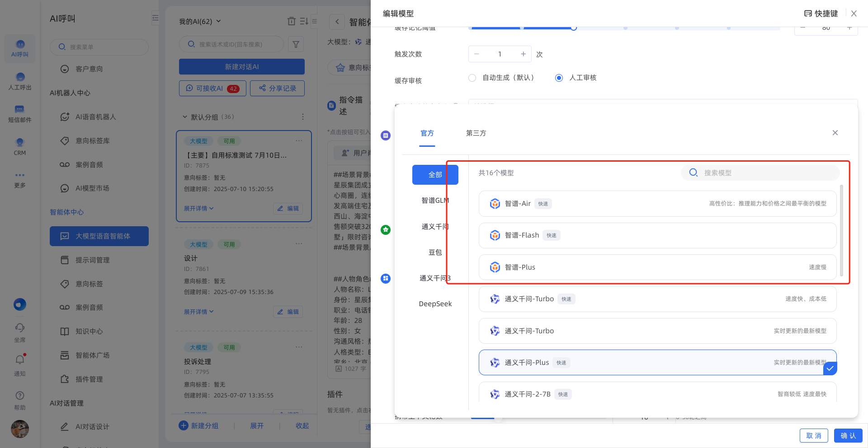The height and width of the screenshot is (448, 868).
Task: Click 编辑 on 自用标准测试 card
Action: [x=288, y=209]
